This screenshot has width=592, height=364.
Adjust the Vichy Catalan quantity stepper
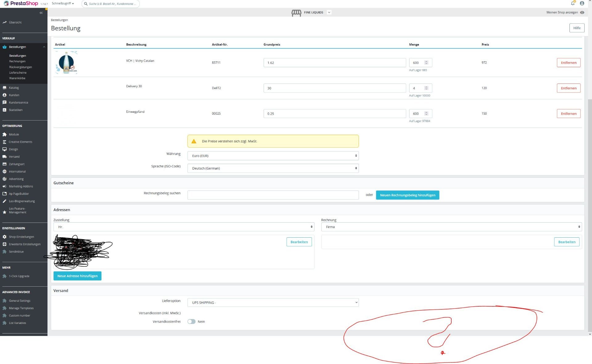click(426, 63)
